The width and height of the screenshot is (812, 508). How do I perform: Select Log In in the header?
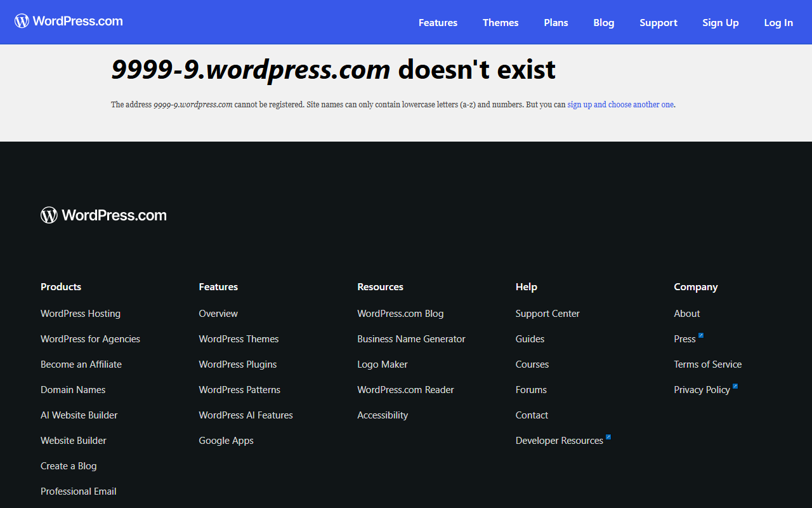coord(778,22)
